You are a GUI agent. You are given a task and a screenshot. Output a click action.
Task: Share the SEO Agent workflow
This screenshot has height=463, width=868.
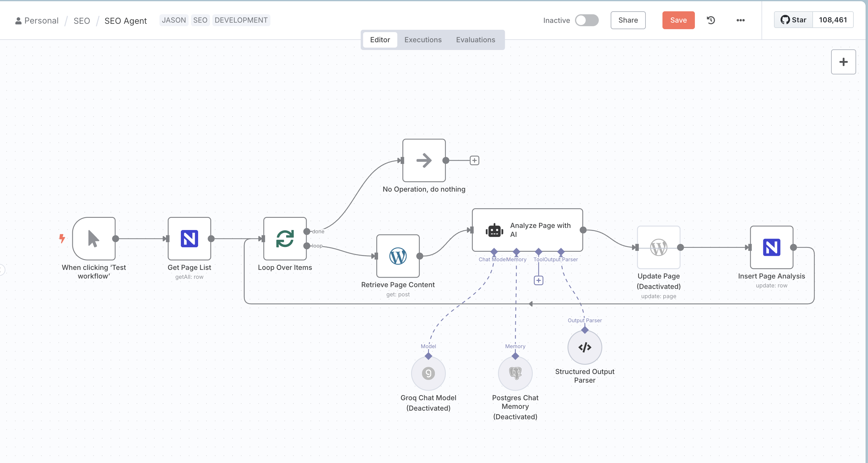[628, 20]
